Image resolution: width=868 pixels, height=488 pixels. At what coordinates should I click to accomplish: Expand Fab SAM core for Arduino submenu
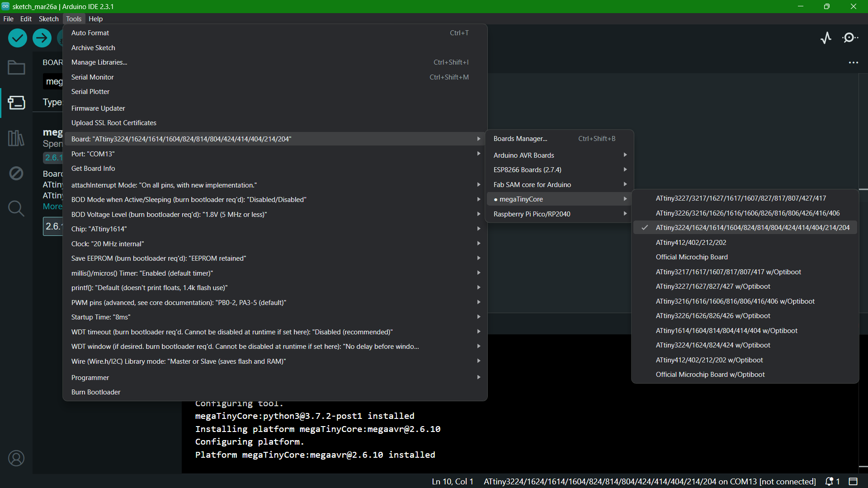[x=559, y=185]
